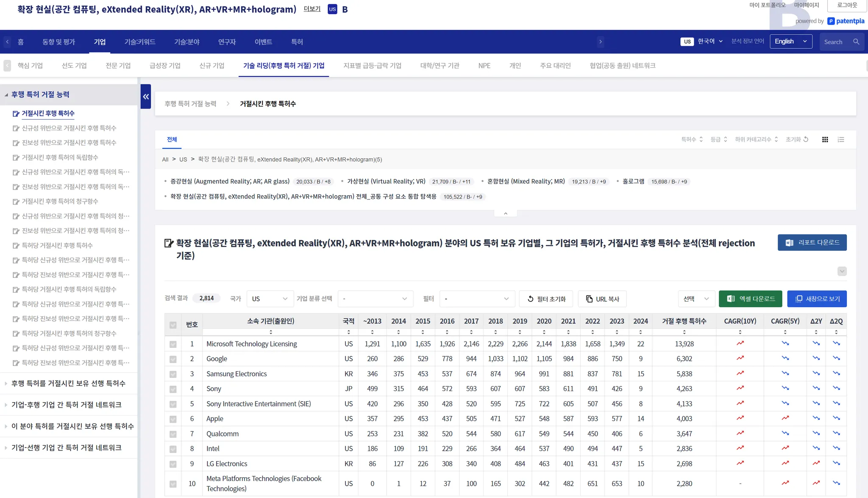The width and height of the screenshot is (868, 498).
Task: Open the English analysis language dropdown
Action: coord(790,41)
